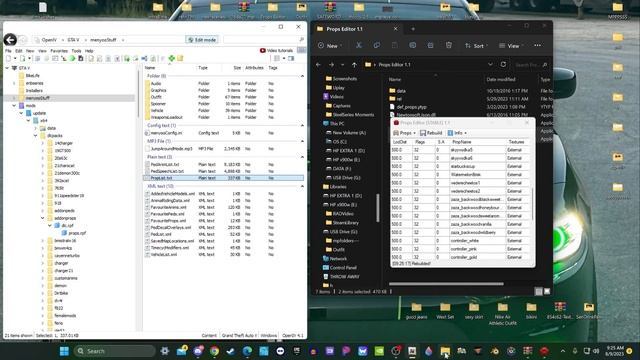This screenshot has width=640, height=360.
Task: Open Google Chrome from the taskbar
Action: (214, 351)
